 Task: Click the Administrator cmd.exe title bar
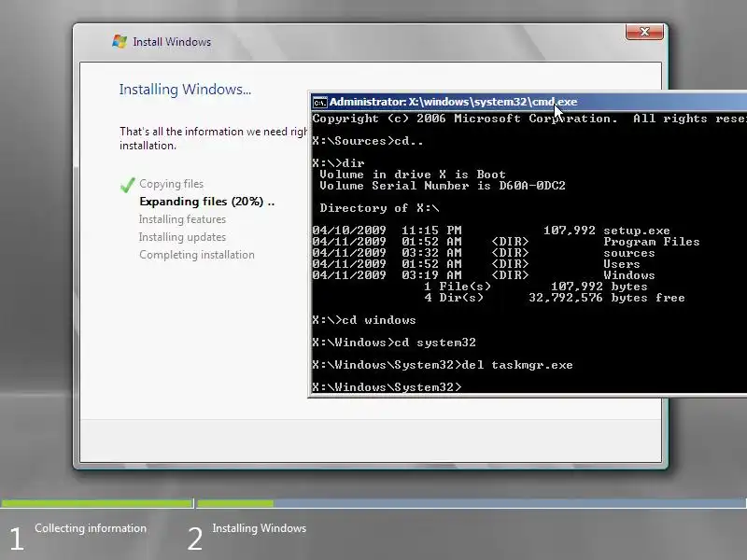(x=529, y=102)
